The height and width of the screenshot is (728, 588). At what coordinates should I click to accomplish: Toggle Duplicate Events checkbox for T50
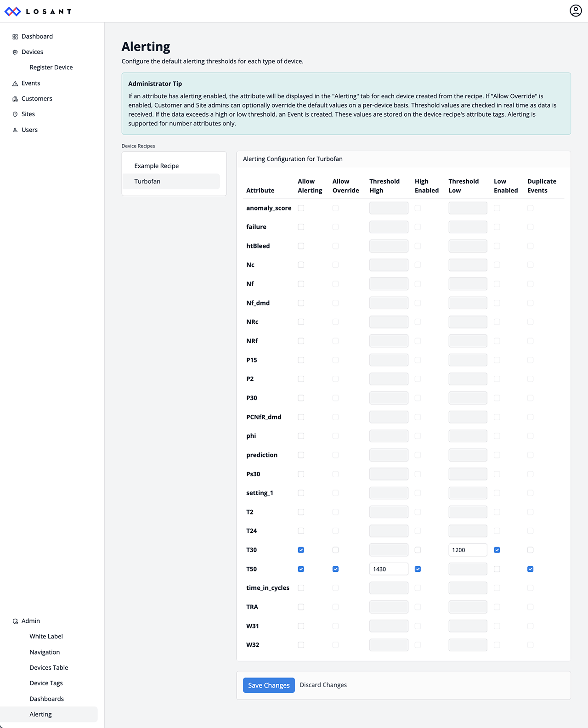click(530, 569)
